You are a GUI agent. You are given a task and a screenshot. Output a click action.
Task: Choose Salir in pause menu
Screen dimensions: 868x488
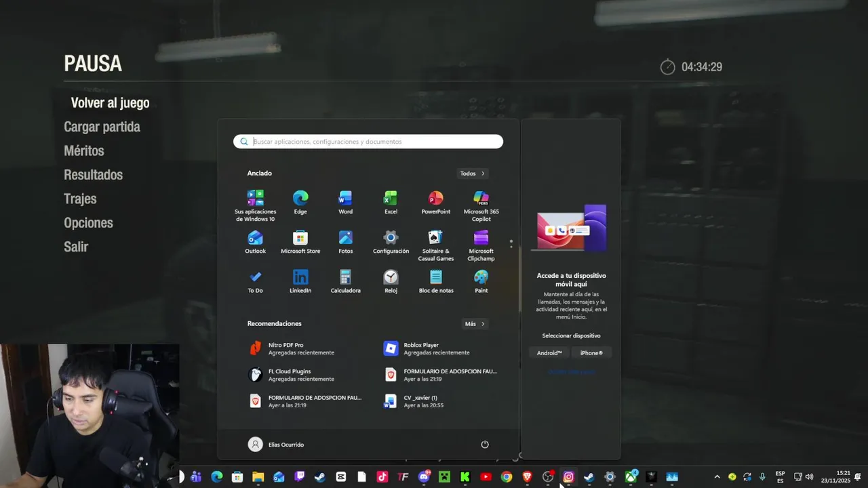tap(76, 247)
